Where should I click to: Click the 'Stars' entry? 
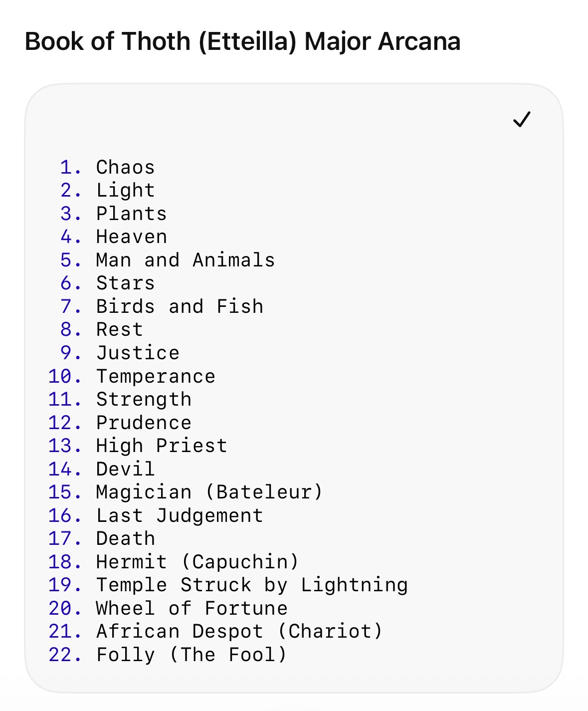tap(125, 283)
